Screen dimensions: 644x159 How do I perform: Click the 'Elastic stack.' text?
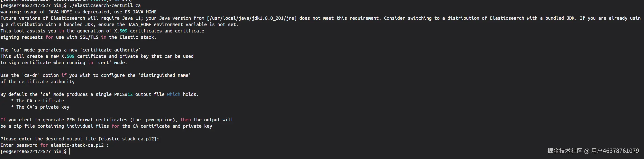click(x=138, y=37)
